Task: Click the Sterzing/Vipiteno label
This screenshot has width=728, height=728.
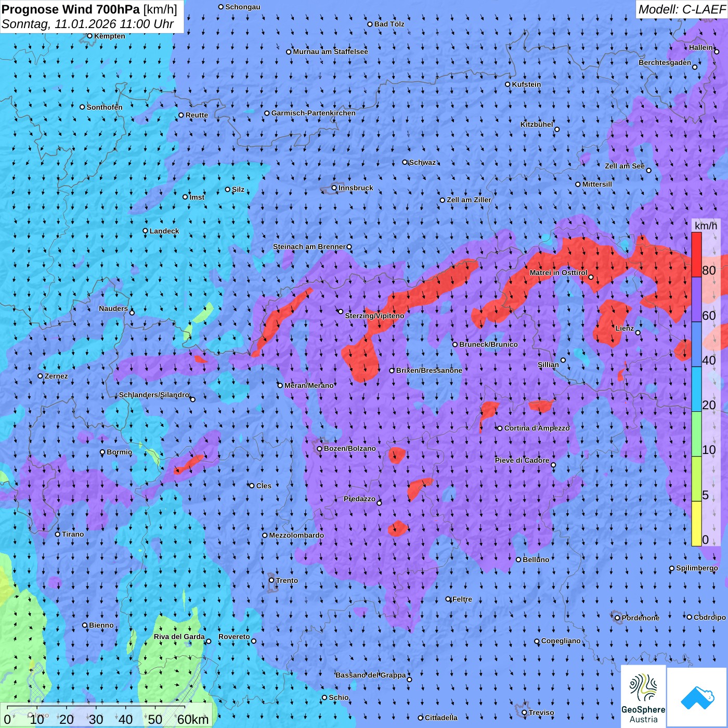Action: [x=374, y=316]
